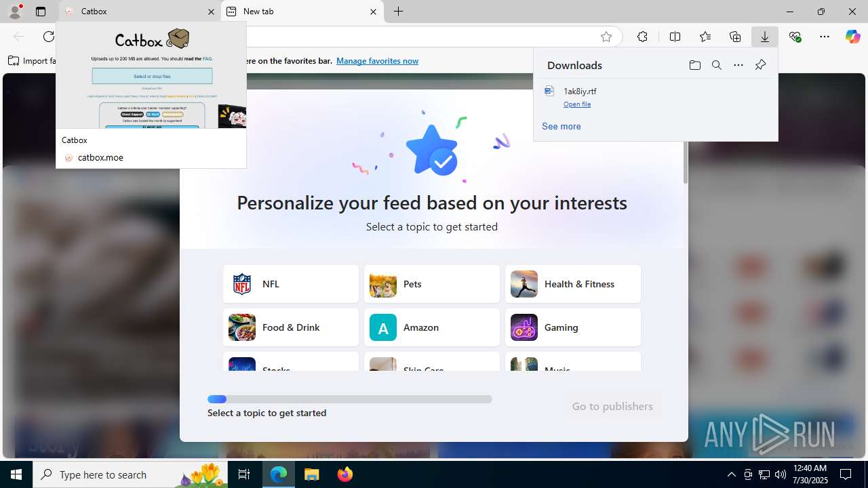Add this page to favorites star icon

click(x=606, y=37)
